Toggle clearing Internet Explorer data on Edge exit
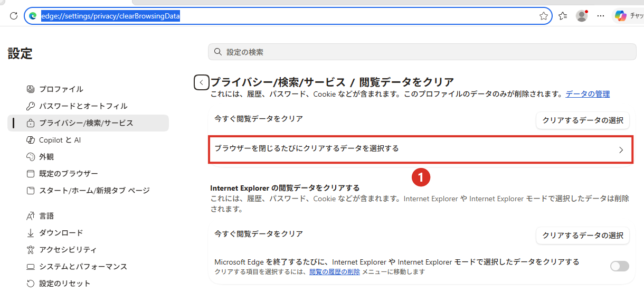644x301 pixels. (620, 266)
